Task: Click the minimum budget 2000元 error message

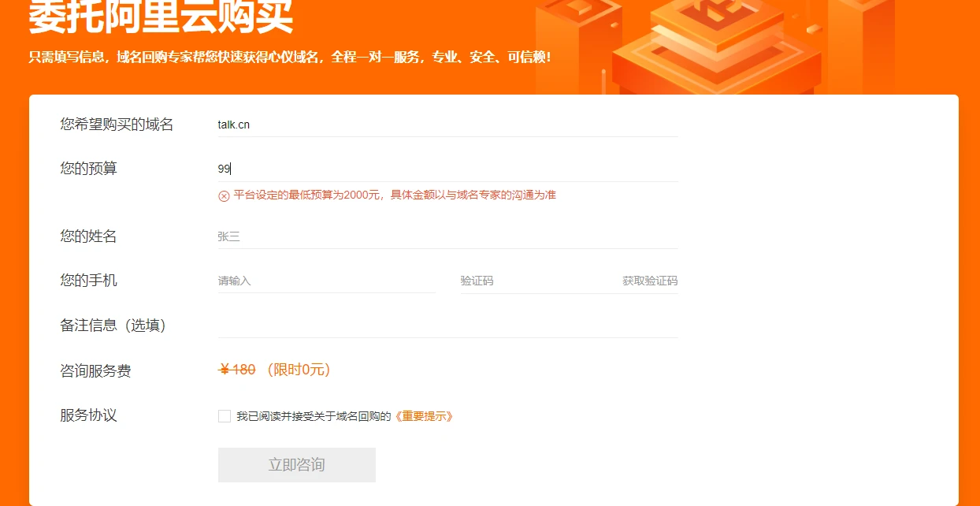Action: pyautogui.click(x=395, y=195)
